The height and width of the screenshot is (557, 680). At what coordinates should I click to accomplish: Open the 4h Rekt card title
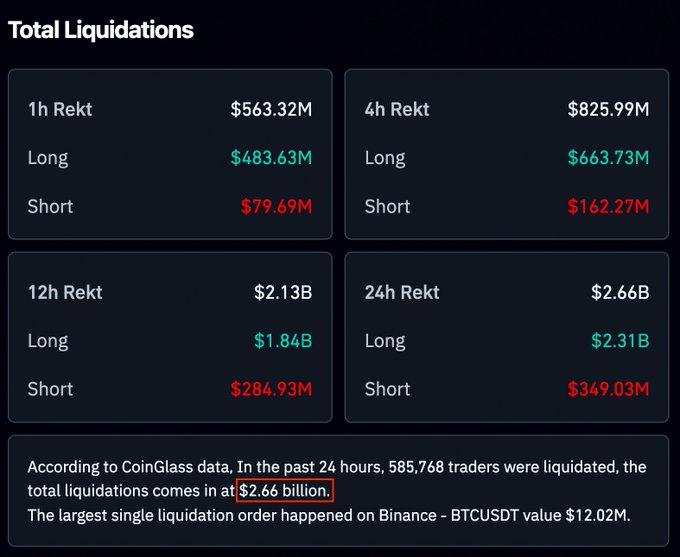click(397, 109)
